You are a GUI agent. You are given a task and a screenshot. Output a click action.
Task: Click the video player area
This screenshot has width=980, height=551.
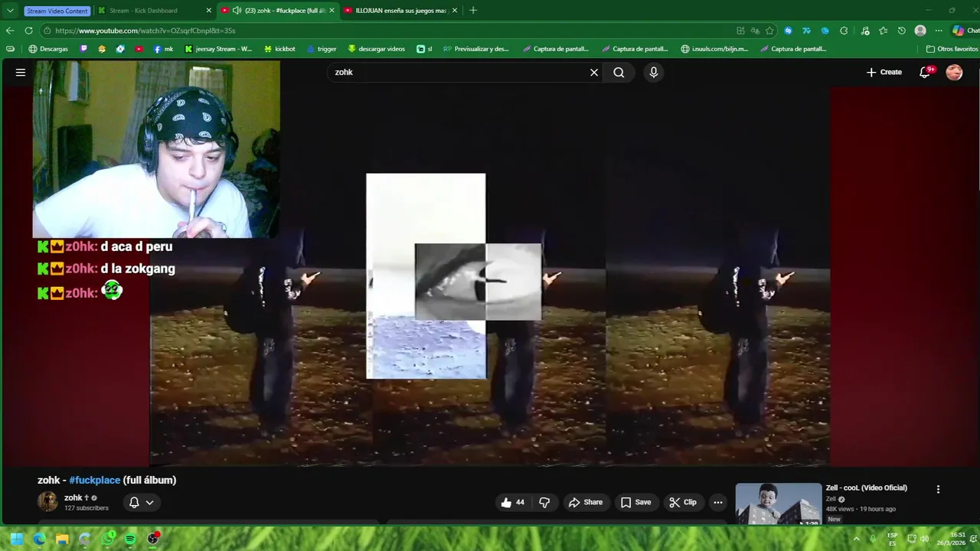(x=490, y=277)
